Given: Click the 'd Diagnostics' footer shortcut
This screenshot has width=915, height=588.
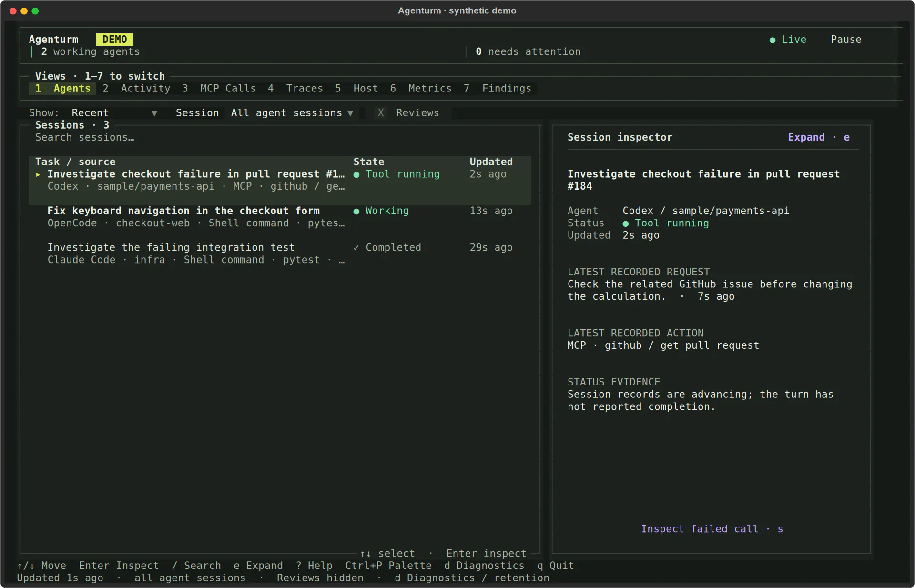Looking at the screenshot, I should click(484, 566).
